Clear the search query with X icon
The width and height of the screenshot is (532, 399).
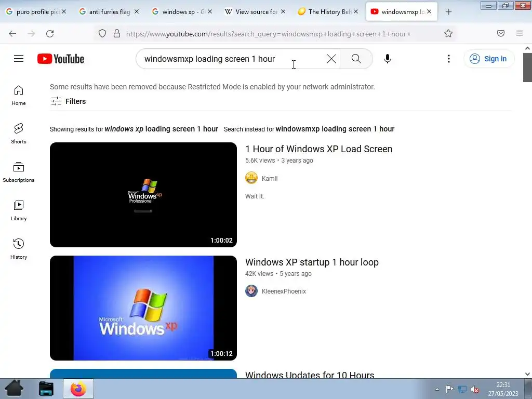click(x=331, y=59)
